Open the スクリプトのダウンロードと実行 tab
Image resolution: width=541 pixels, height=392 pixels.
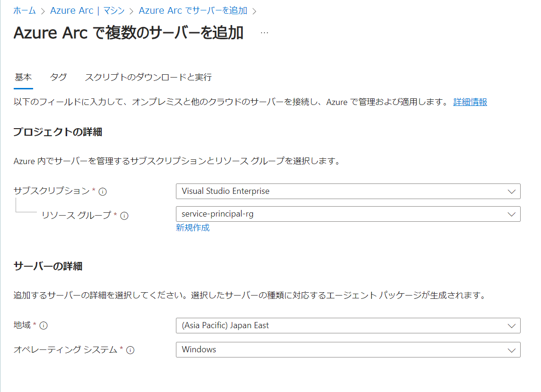(x=148, y=77)
